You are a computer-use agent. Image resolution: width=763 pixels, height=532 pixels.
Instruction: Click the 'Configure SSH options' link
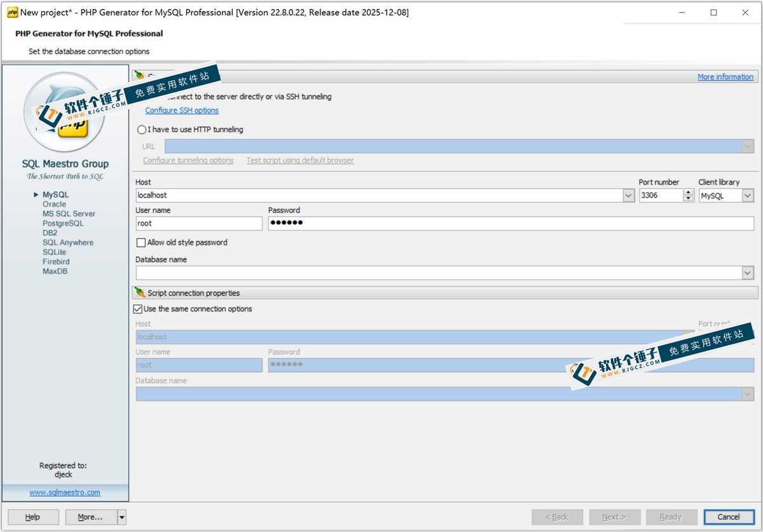pos(182,110)
